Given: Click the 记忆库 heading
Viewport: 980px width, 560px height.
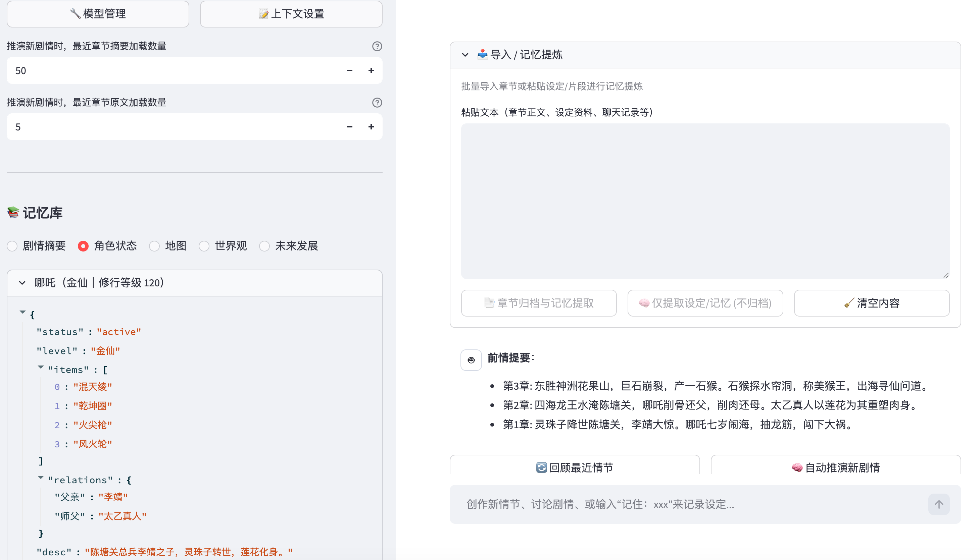Looking at the screenshot, I should [x=43, y=213].
